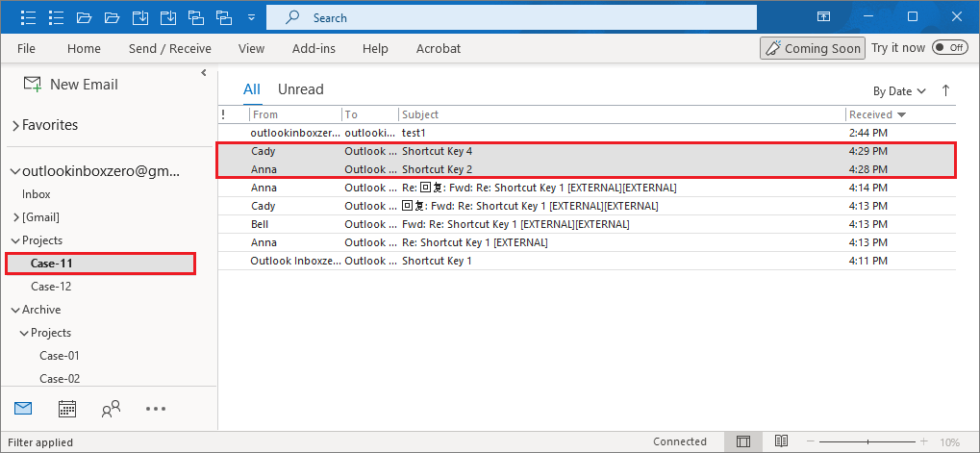Image resolution: width=980 pixels, height=453 pixels.
Task: Switch to the People contacts icon
Action: (x=111, y=409)
